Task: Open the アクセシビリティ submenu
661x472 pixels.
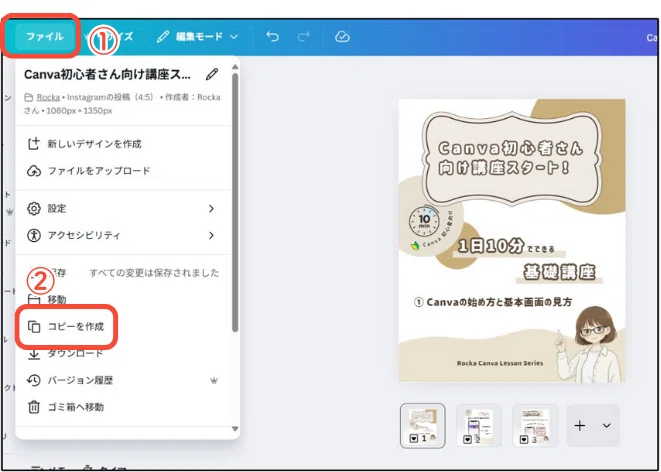Action: click(122, 235)
